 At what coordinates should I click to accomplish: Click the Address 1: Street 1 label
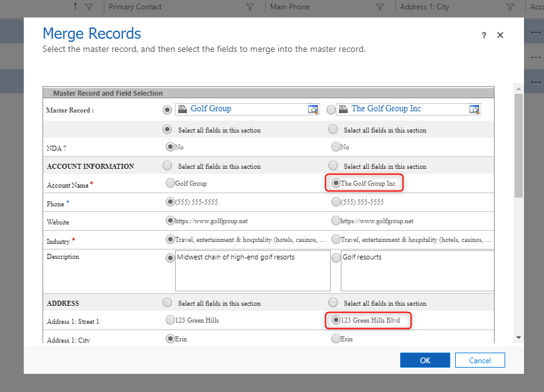(73, 321)
